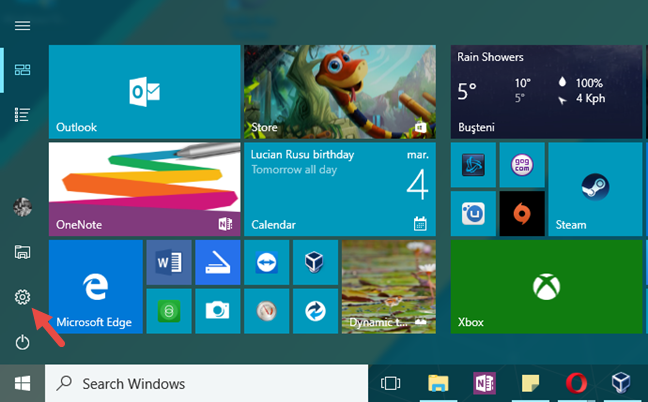The width and height of the screenshot is (648, 402).
Task: Open the VirtualBox tile
Action: point(314,262)
